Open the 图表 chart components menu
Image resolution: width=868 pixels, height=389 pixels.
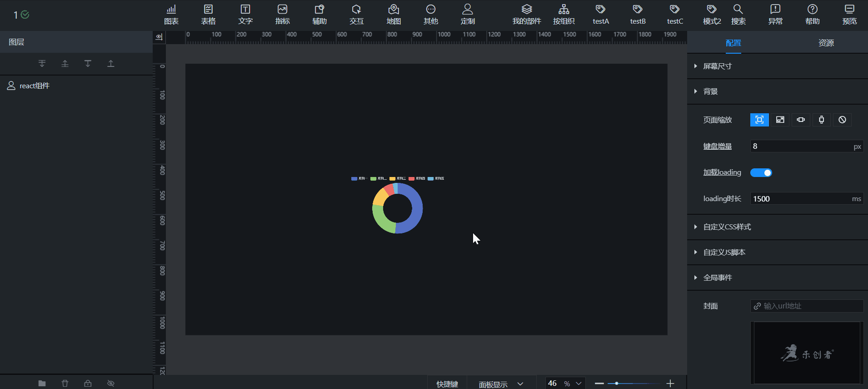coord(171,15)
